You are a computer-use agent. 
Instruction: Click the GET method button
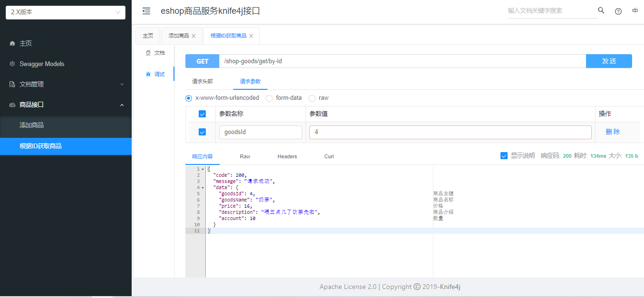click(x=202, y=61)
